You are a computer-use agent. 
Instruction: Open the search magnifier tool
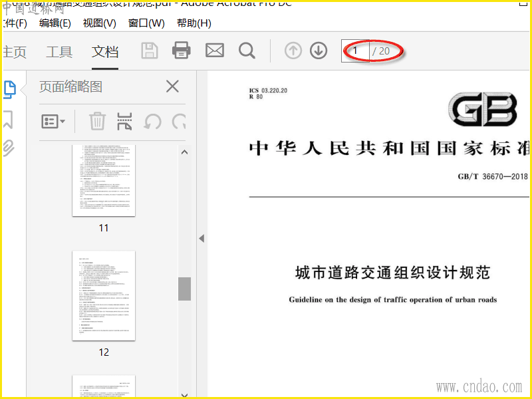(x=247, y=51)
